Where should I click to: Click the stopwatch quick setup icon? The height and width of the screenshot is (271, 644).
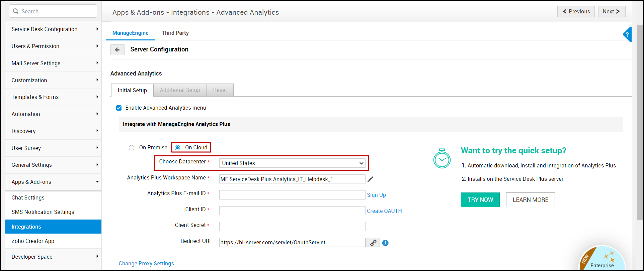[442, 159]
